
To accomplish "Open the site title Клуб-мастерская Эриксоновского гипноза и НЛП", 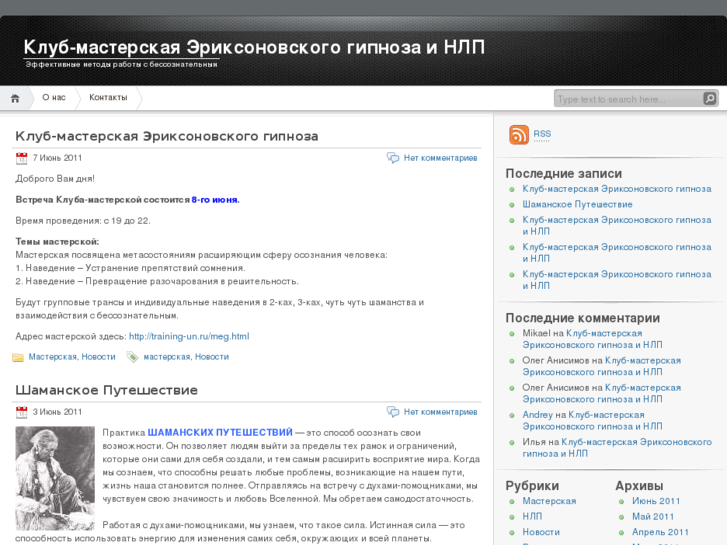I will [x=254, y=47].
